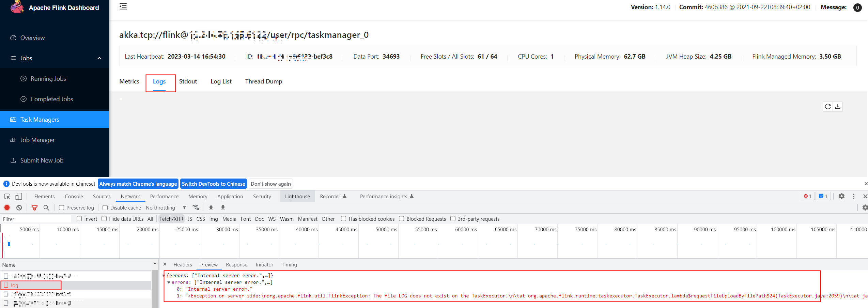
Task: Click the Apache Flink squirrel logo
Action: click(x=17, y=7)
